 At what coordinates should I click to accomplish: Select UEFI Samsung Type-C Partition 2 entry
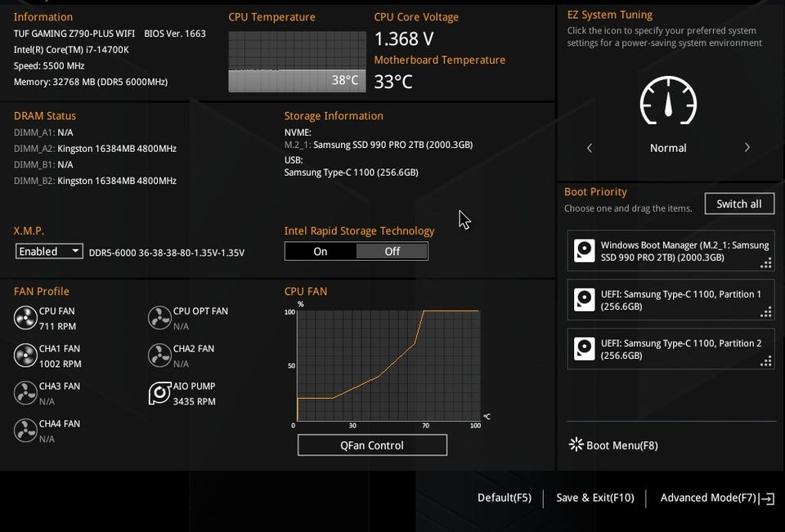[x=671, y=349]
